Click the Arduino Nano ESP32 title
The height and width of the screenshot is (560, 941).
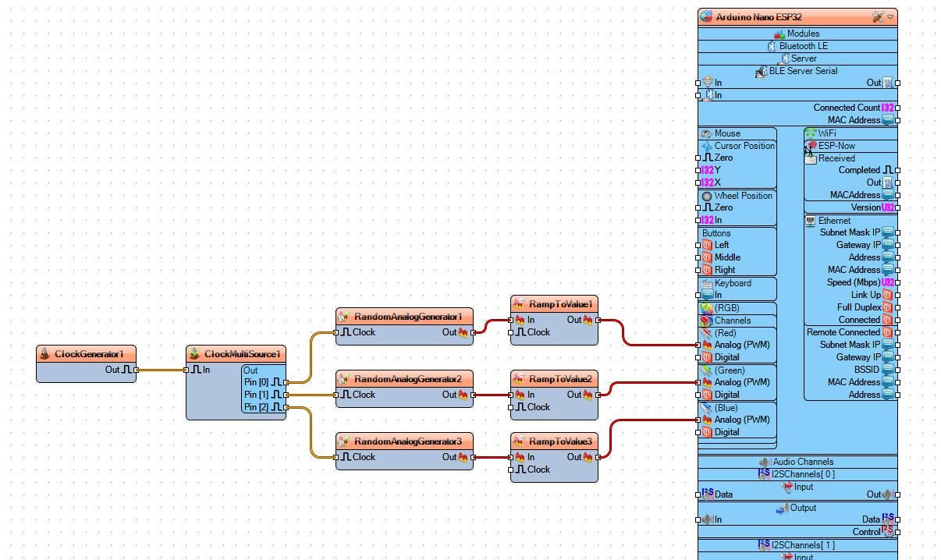click(758, 16)
